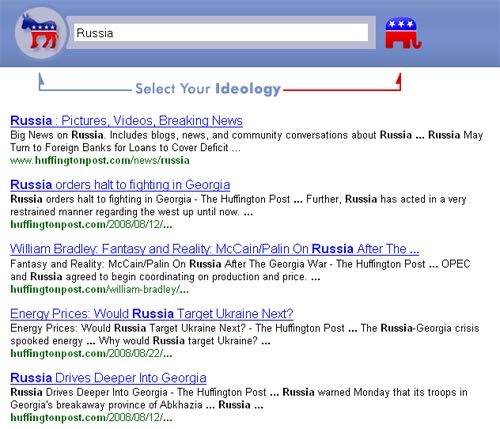Open "Energy Prices: Would Russia Target Ukraine Next?"

(152, 314)
